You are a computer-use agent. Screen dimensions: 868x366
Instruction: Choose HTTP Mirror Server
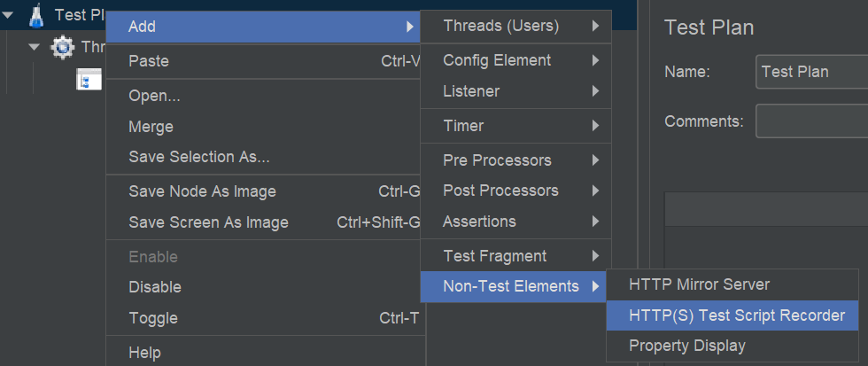pos(699,284)
